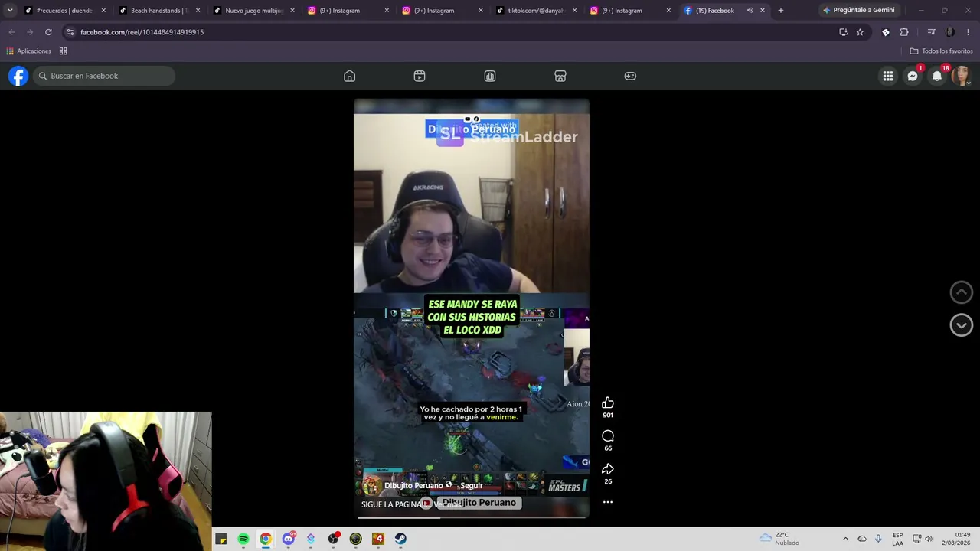This screenshot has height=551, width=980.
Task: Bookmark this page with star icon
Action: coord(860,32)
